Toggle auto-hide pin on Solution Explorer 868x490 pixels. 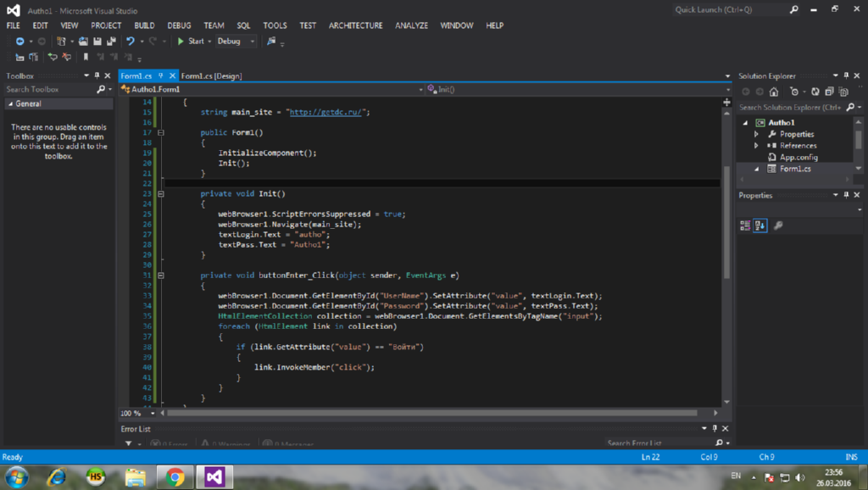[x=846, y=75]
